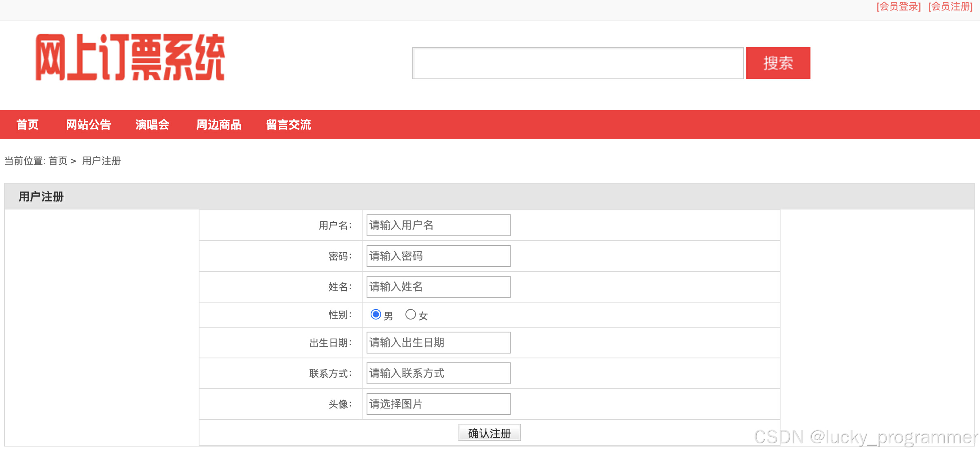Screen dimensions: 980x453
Task: Open the 首页 navigation menu item
Action: tap(27, 125)
